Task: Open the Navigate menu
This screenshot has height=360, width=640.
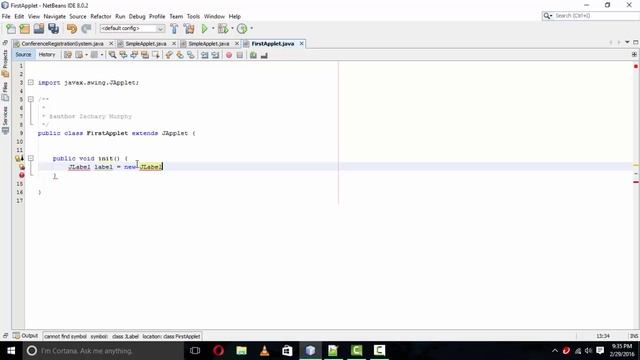Action: 55,16
